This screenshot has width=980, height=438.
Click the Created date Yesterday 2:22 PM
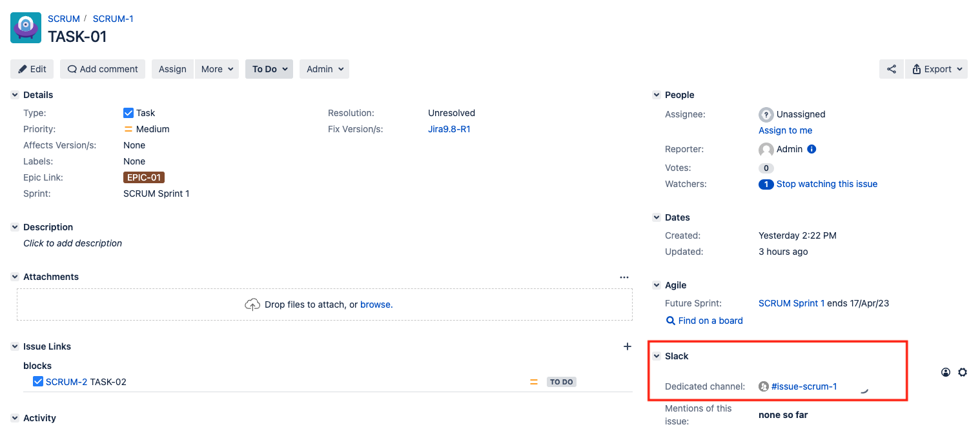click(x=797, y=235)
